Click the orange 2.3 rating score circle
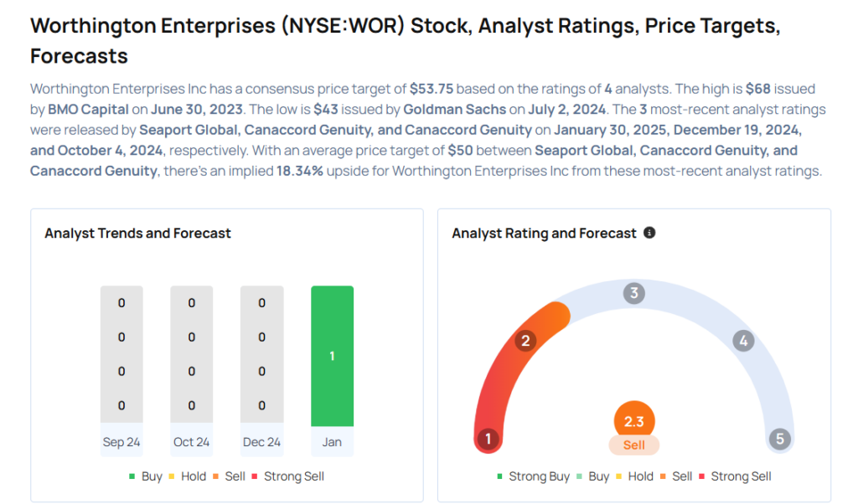Screen dimensions: 858x504 point(634,422)
